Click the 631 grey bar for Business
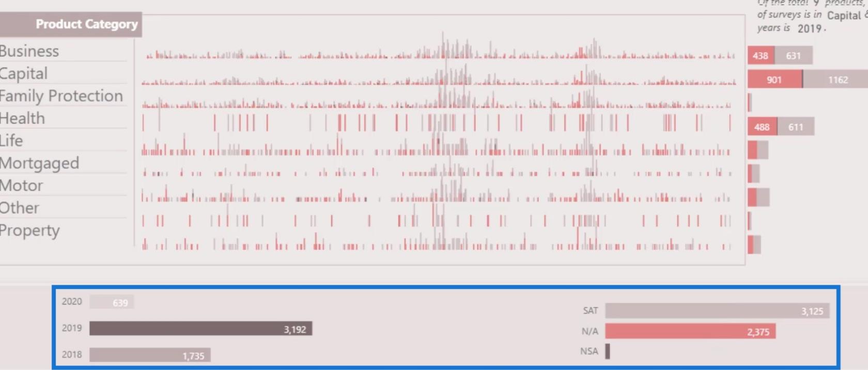 point(793,55)
